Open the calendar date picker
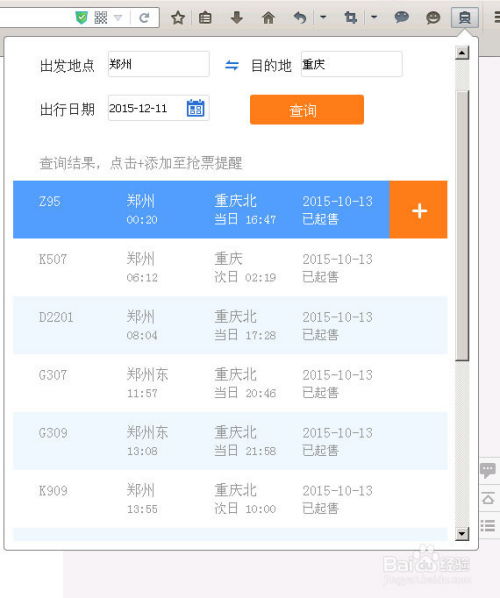Image resolution: width=500 pixels, height=598 pixels. pos(196,108)
